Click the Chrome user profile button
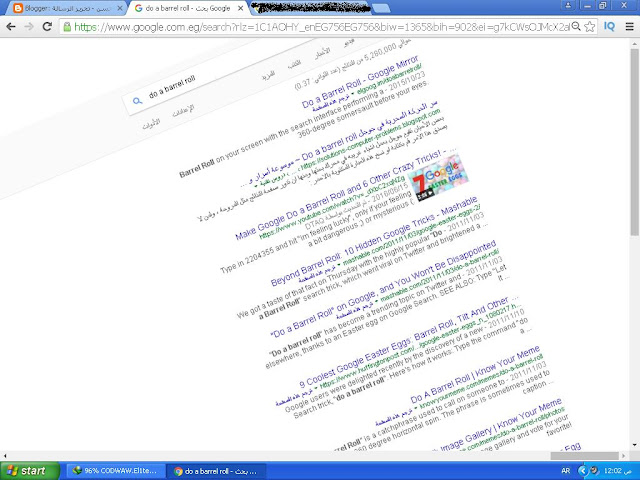The width and height of the screenshot is (640, 480). click(568, 5)
